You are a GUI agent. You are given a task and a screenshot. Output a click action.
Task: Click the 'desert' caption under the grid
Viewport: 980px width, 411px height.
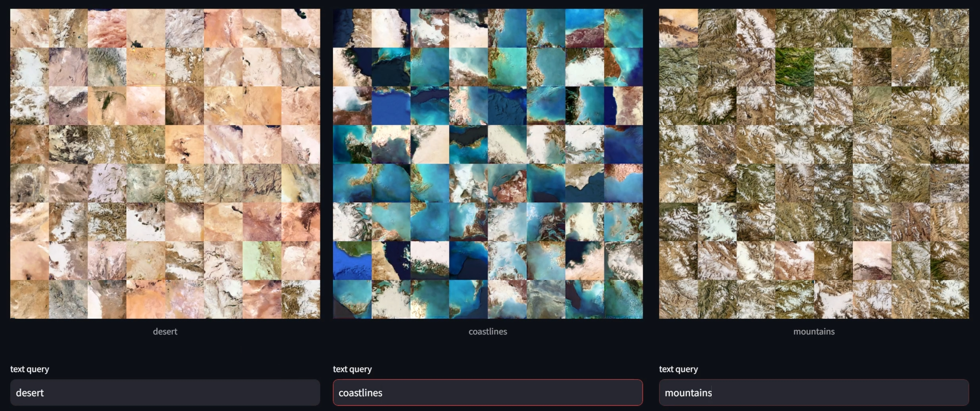(165, 331)
